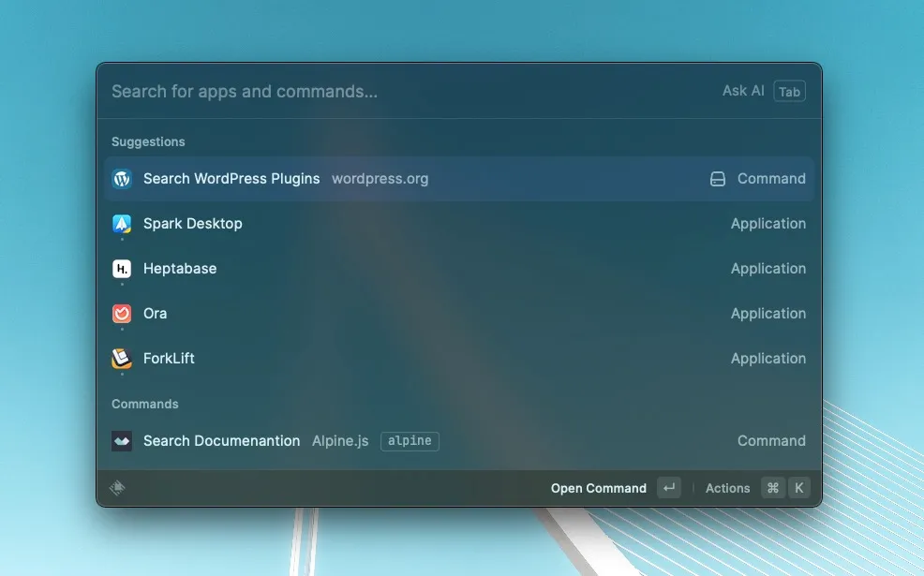The height and width of the screenshot is (576, 924).
Task: Click the Heptabase app icon
Action: [122, 269]
